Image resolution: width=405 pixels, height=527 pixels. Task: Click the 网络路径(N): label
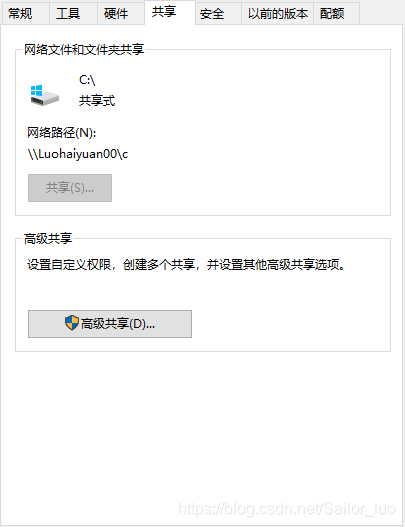[x=62, y=133]
